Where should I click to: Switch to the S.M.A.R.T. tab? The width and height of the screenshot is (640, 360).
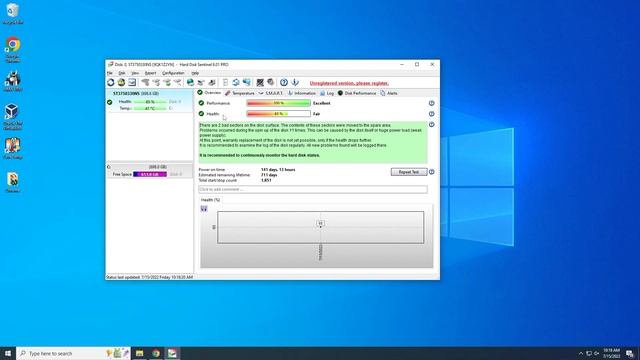click(x=271, y=93)
